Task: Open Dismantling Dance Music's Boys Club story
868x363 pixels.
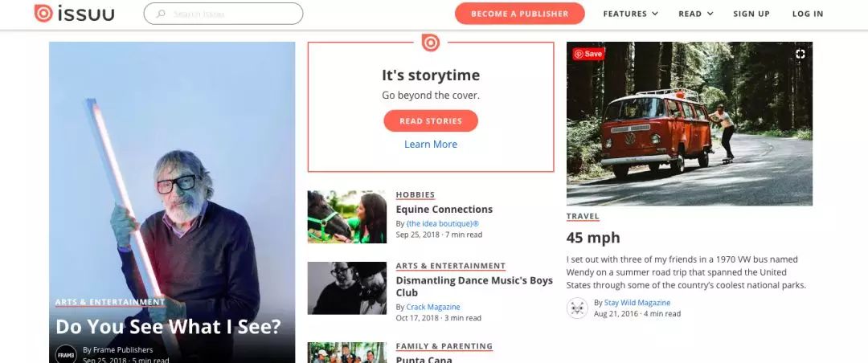Action: pyautogui.click(x=474, y=287)
